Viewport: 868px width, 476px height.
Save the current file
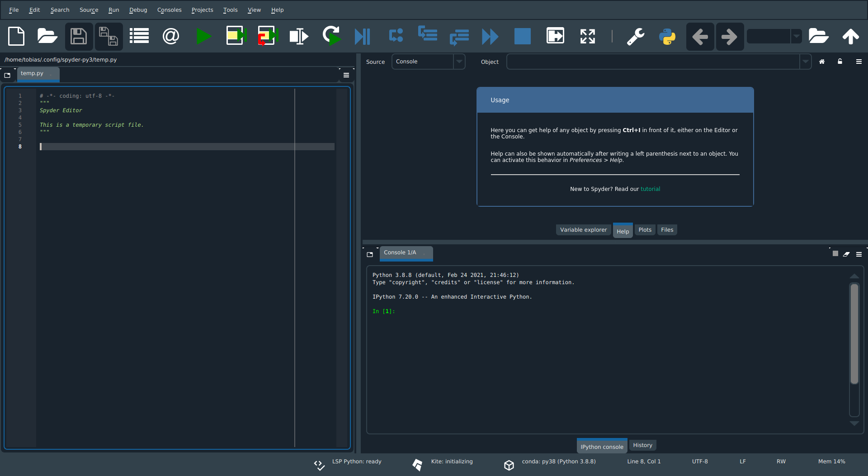click(79, 36)
